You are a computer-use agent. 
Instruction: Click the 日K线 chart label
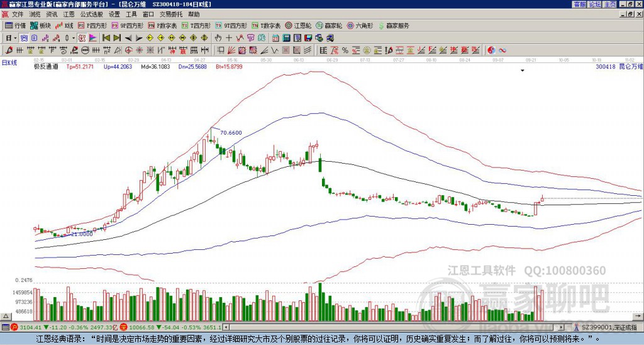click(x=9, y=63)
